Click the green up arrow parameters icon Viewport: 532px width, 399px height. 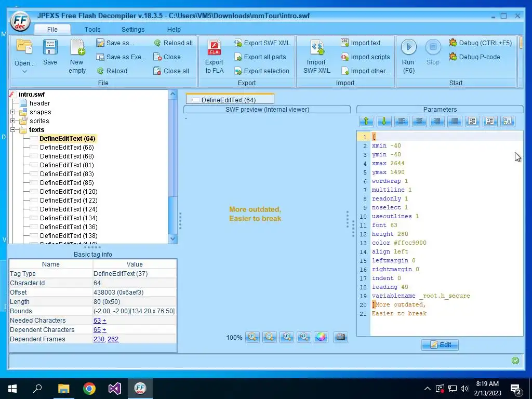pos(366,121)
